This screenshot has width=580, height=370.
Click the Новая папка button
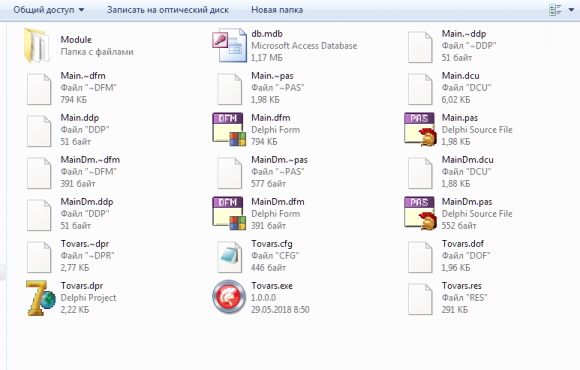tap(277, 10)
